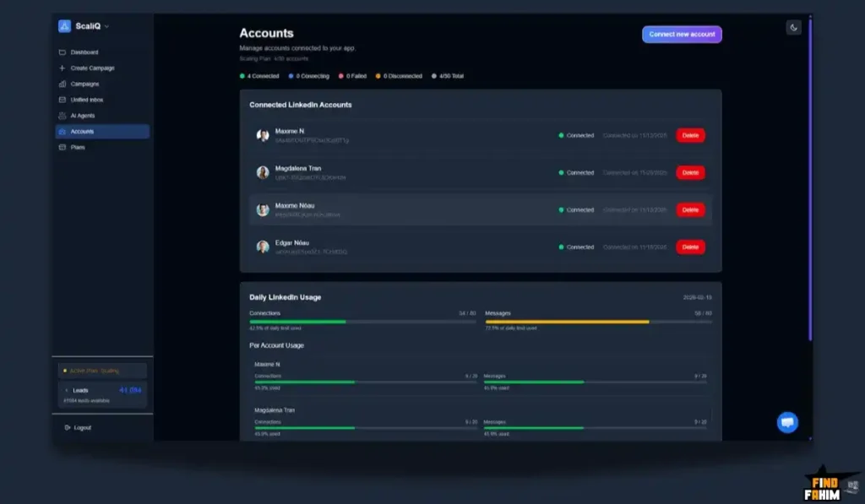Image resolution: width=865 pixels, height=504 pixels.
Task: Click Maxime N. profile avatar
Action: coord(263,135)
